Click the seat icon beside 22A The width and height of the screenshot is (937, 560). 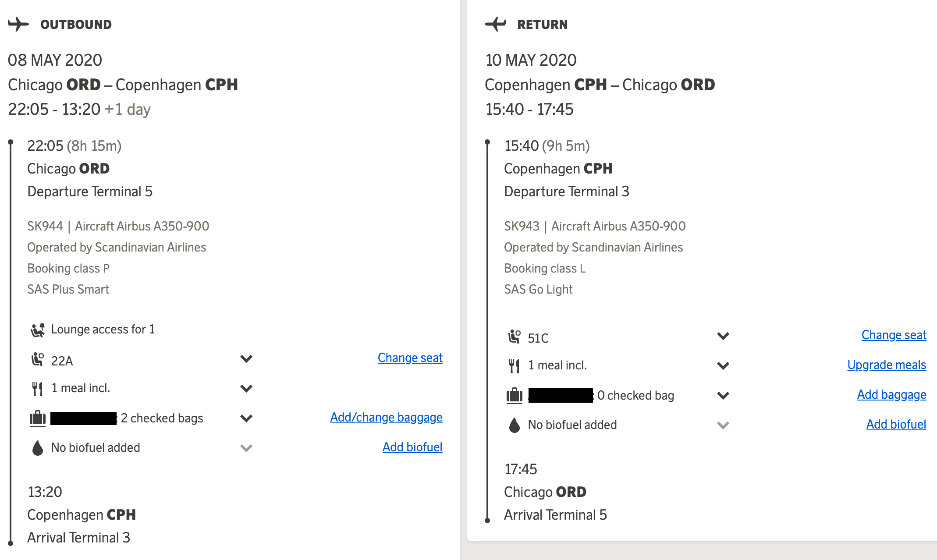38,360
